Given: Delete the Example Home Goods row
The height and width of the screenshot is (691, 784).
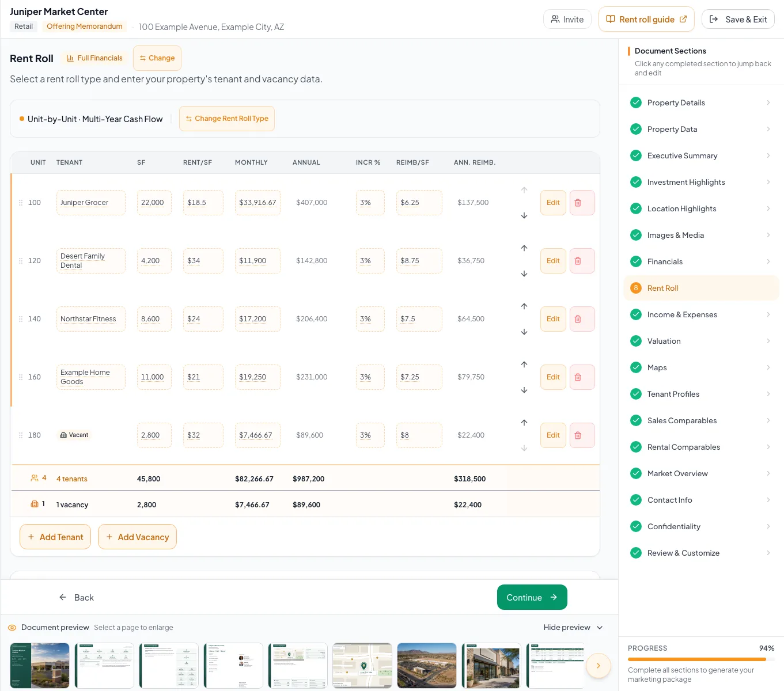Looking at the screenshot, I should coord(582,377).
